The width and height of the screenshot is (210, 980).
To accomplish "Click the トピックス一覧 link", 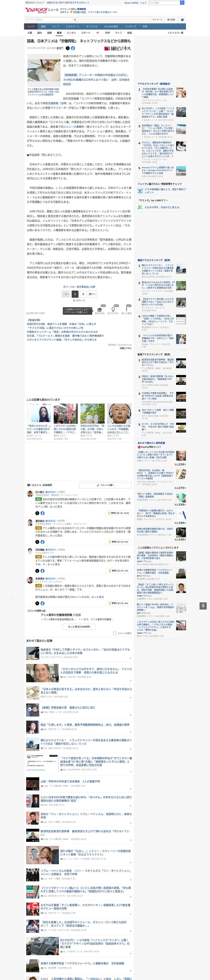I will (x=175, y=33).
